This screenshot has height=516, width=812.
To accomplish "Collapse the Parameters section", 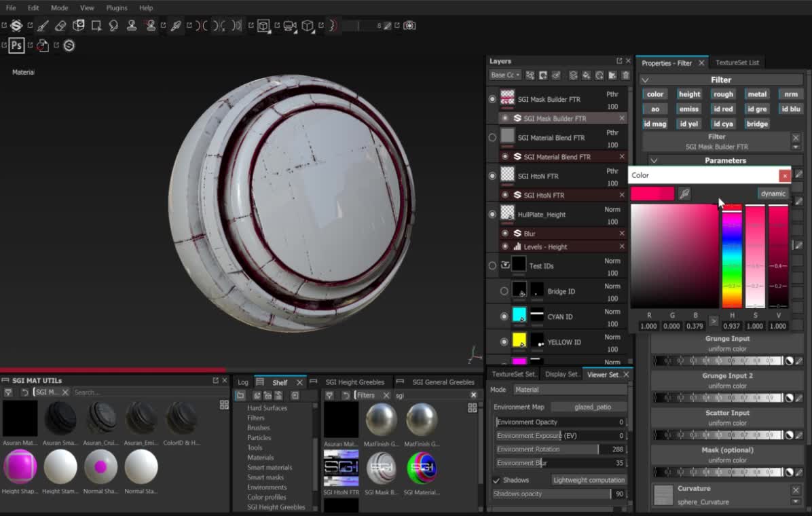I will pos(654,161).
